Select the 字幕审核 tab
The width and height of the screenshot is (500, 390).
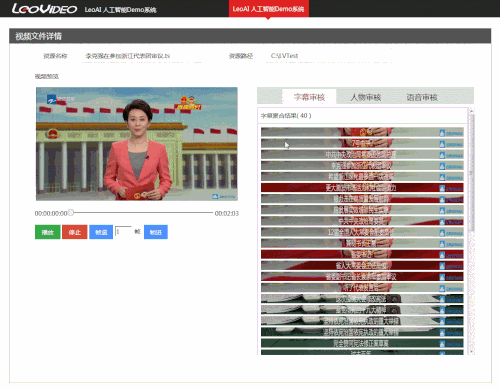click(309, 97)
